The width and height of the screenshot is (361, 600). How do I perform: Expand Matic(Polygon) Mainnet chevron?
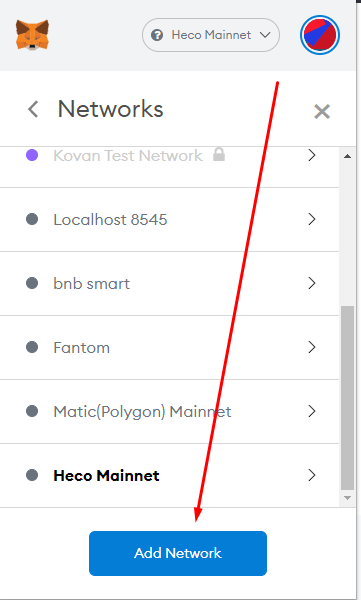pos(312,411)
